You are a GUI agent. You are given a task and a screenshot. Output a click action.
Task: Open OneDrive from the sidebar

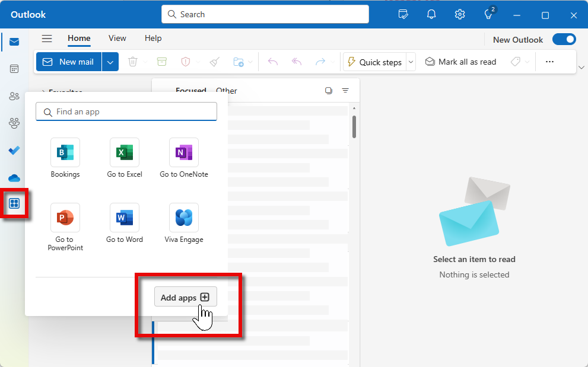[14, 178]
